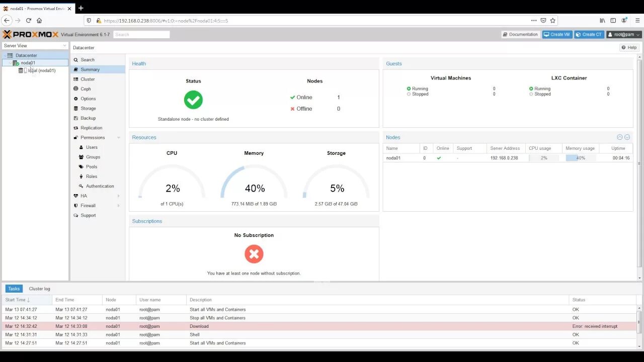Click the Users person icon

[x=81, y=147]
